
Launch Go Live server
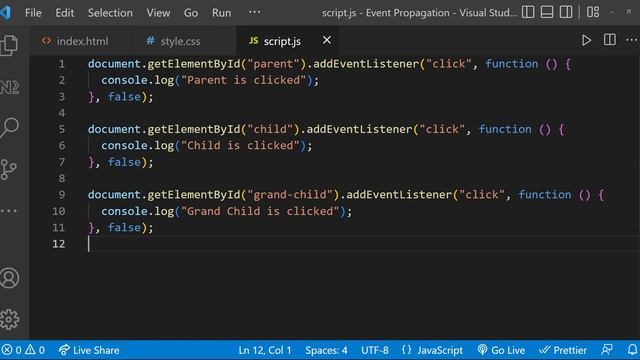pyautogui.click(x=501, y=350)
